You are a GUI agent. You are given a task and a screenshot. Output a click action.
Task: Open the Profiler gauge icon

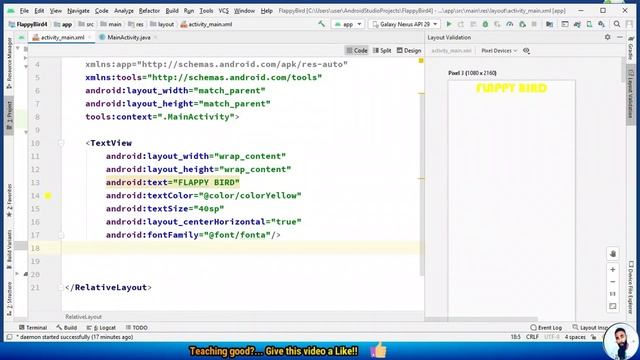click(x=510, y=24)
